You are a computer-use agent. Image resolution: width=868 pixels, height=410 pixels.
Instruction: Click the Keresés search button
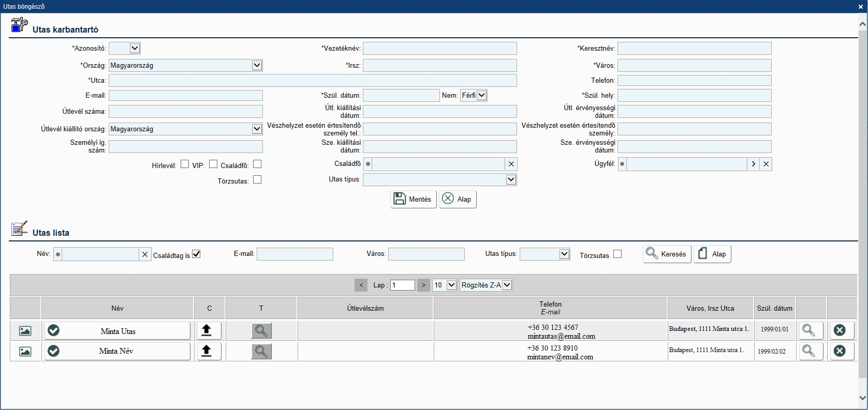pyautogui.click(x=667, y=254)
